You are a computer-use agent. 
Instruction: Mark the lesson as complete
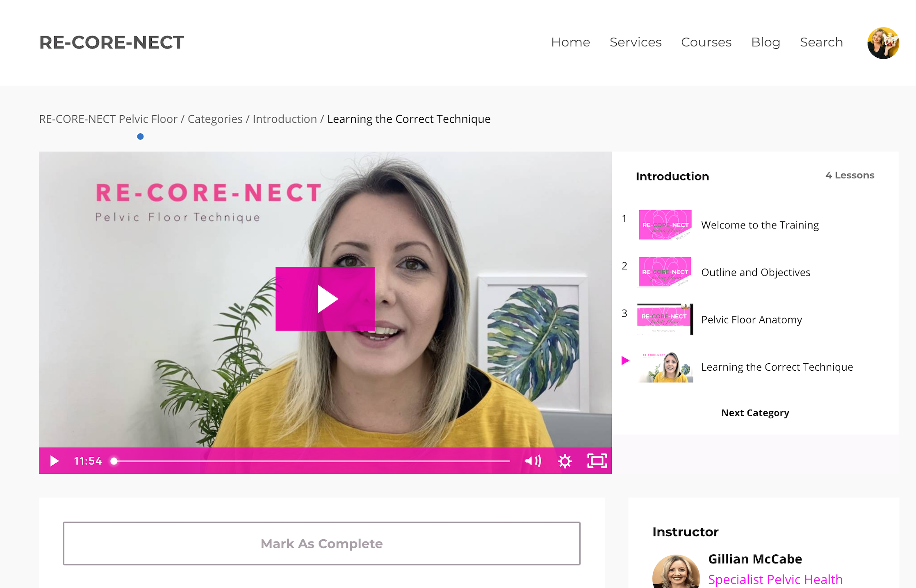321,543
